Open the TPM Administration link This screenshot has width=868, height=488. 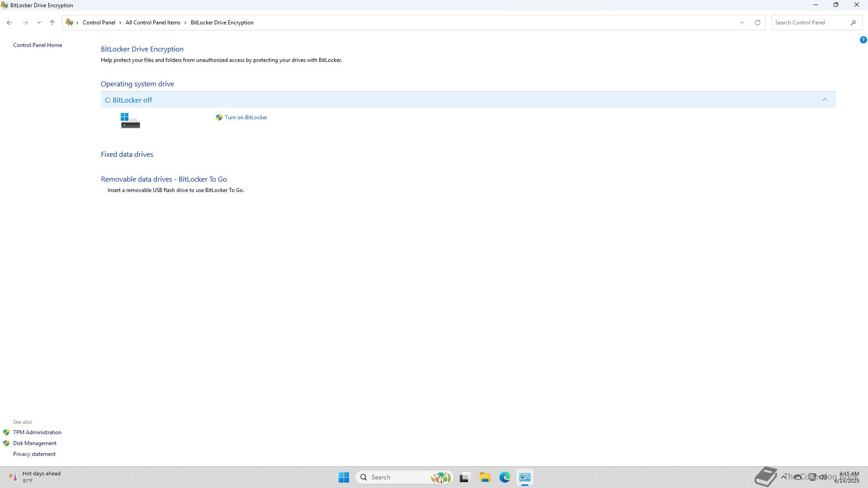pos(37,432)
